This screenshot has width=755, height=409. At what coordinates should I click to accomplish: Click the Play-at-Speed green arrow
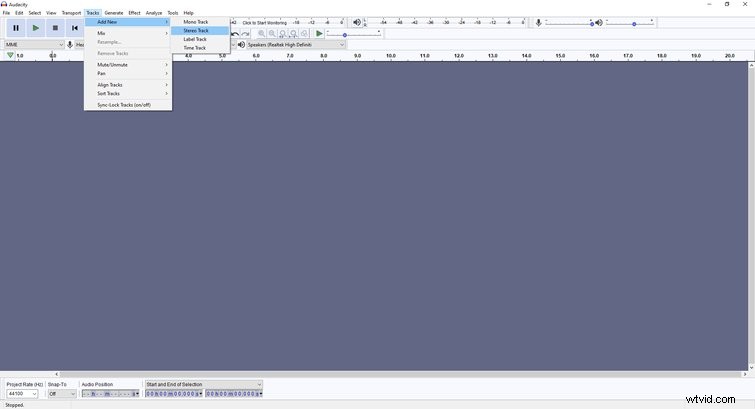pyautogui.click(x=319, y=34)
